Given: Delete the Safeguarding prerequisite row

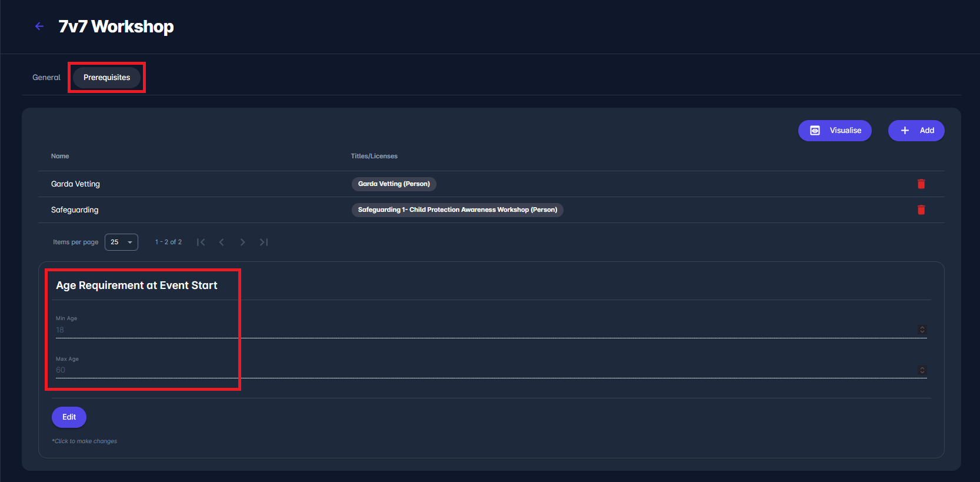Looking at the screenshot, I should (921, 210).
